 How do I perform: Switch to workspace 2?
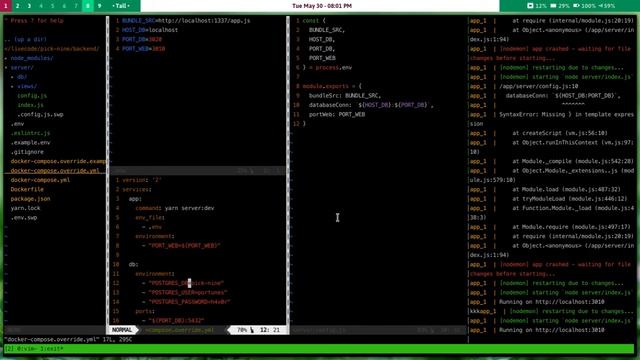[x=18, y=6]
